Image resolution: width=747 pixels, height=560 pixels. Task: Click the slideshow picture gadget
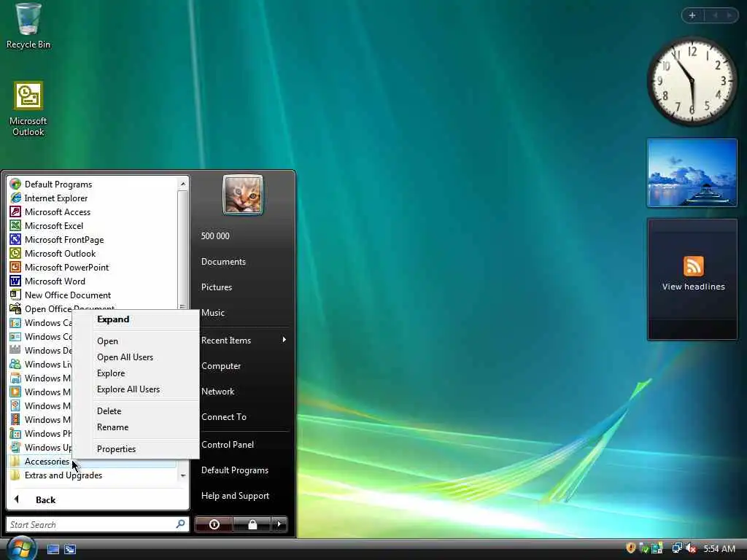point(692,173)
